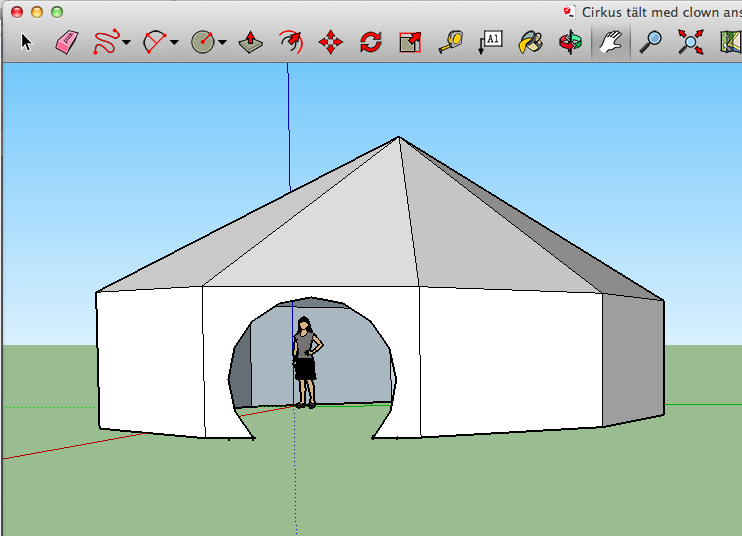Image resolution: width=742 pixels, height=536 pixels.
Task: Select the Circle shape tool
Action: (203, 42)
